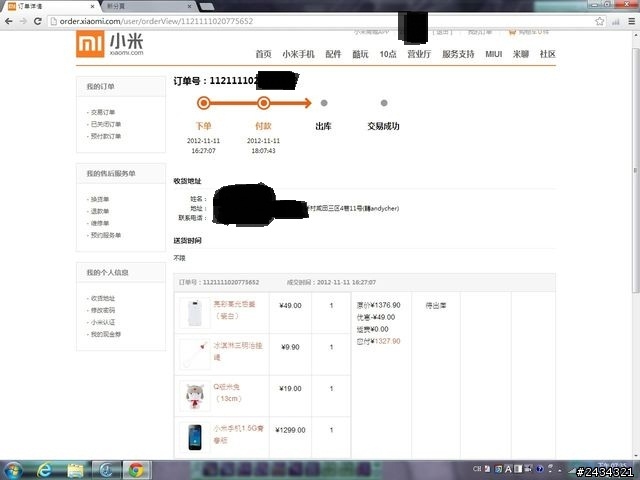Open 社区 navigation item
Image resolution: width=640 pixels, height=480 pixels.
[x=547, y=54]
